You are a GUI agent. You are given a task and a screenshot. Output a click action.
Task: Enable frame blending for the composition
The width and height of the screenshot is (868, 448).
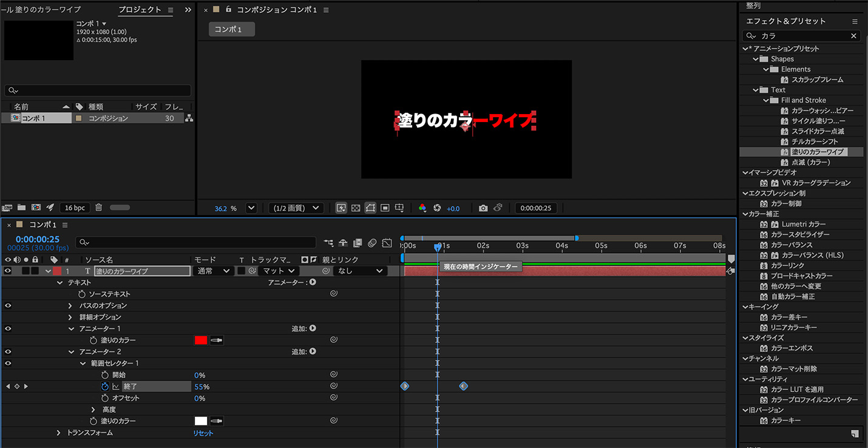(x=356, y=243)
